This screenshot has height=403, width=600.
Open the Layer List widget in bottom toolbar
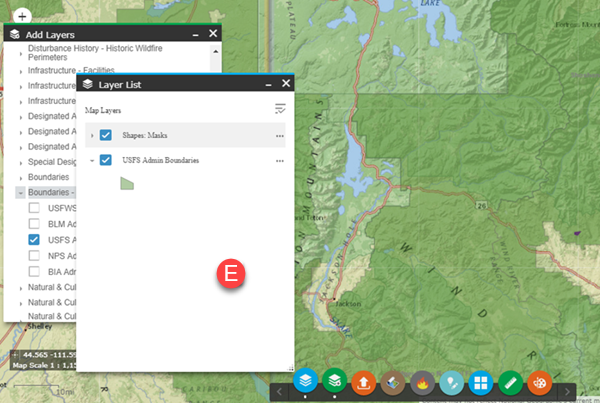pyautogui.click(x=305, y=382)
